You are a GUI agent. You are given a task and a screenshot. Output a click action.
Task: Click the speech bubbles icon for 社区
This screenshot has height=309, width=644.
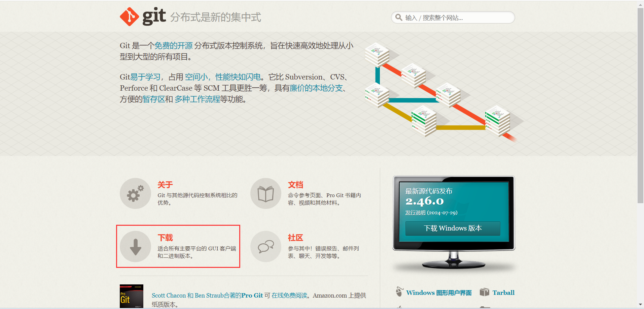click(266, 246)
